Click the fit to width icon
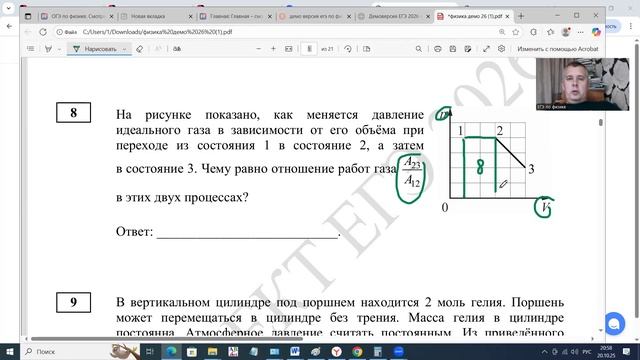 coord(289,49)
